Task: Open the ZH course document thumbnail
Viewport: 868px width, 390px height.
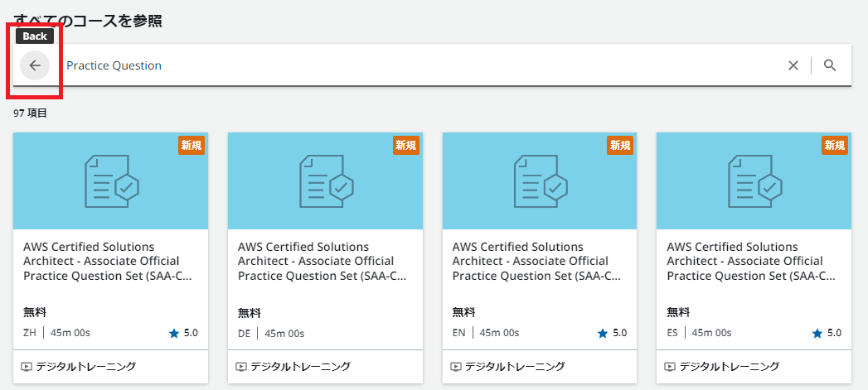Action: pos(110,181)
